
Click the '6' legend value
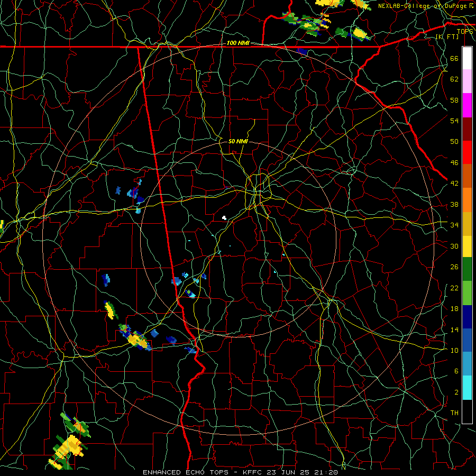pyautogui.click(x=456, y=371)
